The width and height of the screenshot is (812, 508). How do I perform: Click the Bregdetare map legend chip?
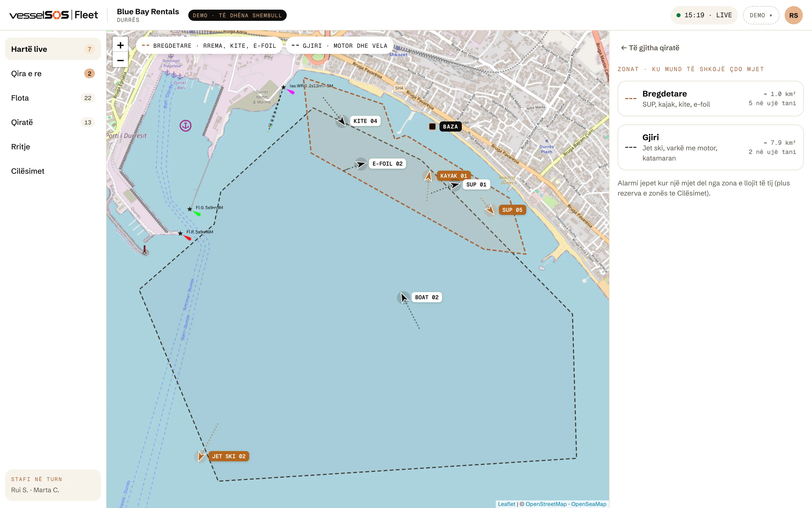(209, 46)
